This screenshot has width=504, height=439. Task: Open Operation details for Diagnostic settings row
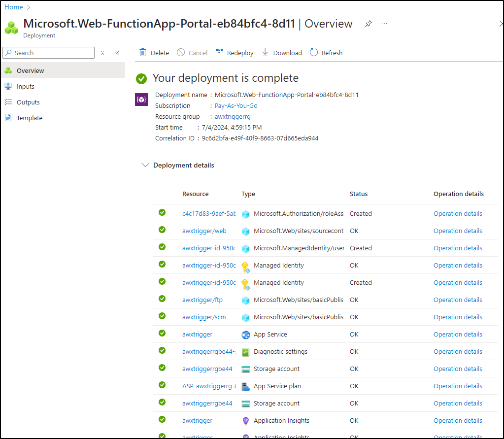[458, 352]
